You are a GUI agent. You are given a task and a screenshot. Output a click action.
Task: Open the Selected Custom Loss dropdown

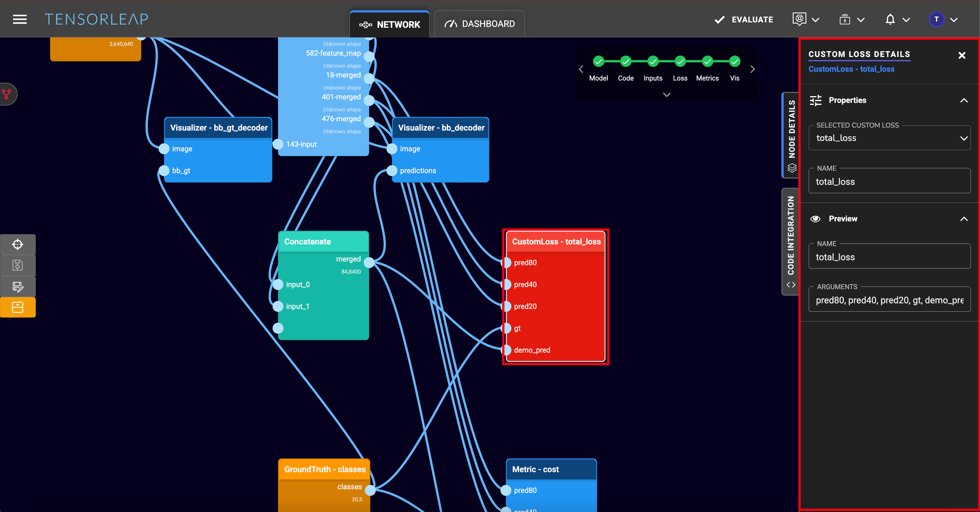889,138
